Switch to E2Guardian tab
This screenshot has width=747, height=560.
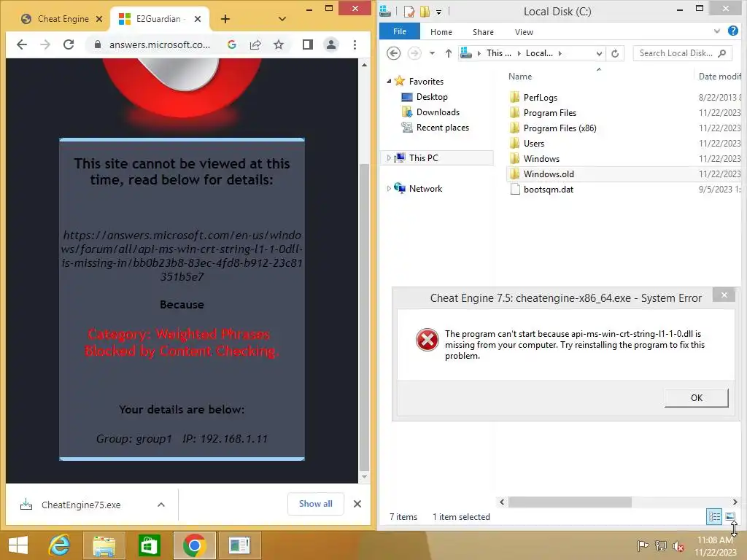(x=159, y=19)
